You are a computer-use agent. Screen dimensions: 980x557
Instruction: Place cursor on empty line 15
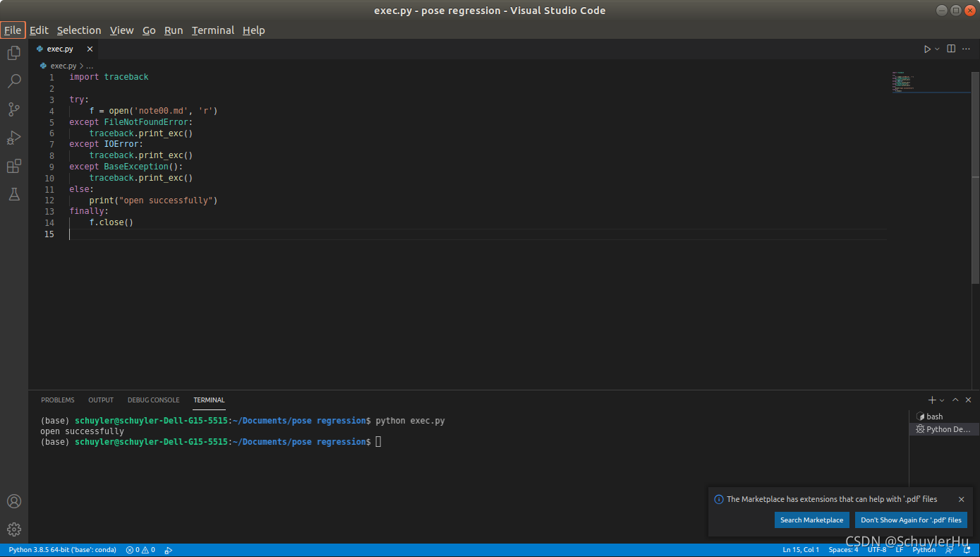[477, 234]
